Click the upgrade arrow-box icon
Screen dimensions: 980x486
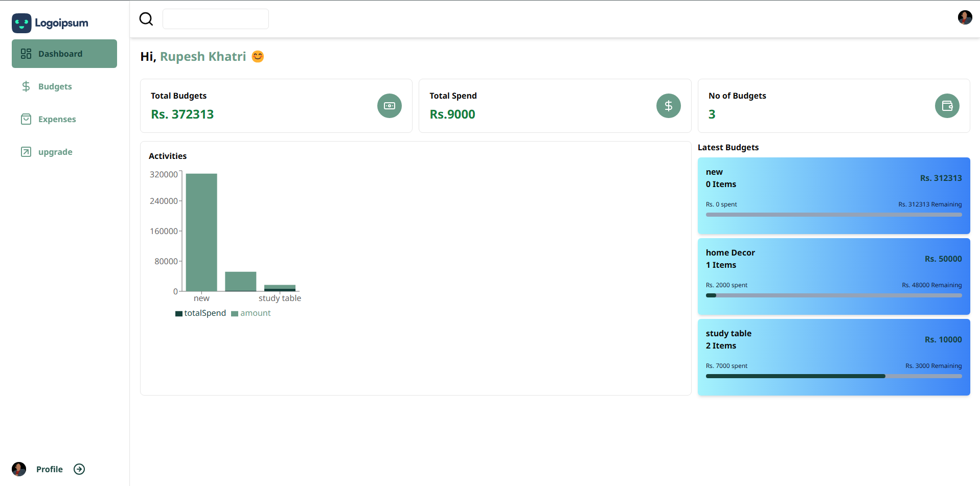(x=26, y=152)
